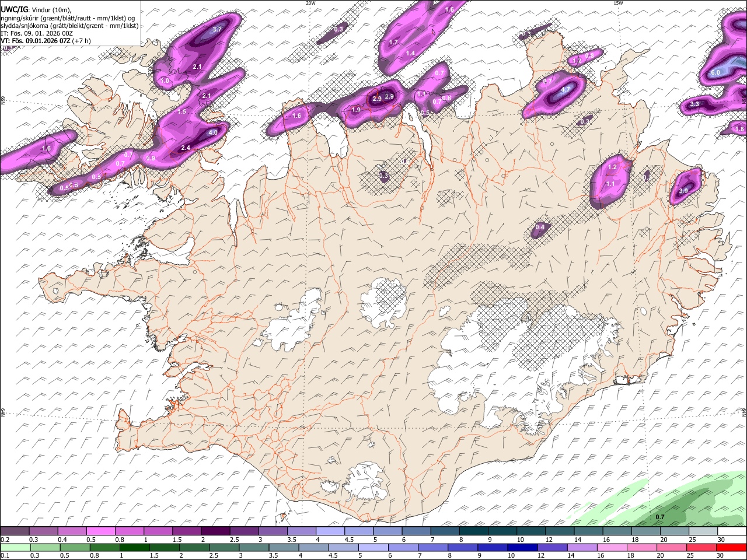
Task: Click the 1.5 snowfall value label
Action: (181, 111)
